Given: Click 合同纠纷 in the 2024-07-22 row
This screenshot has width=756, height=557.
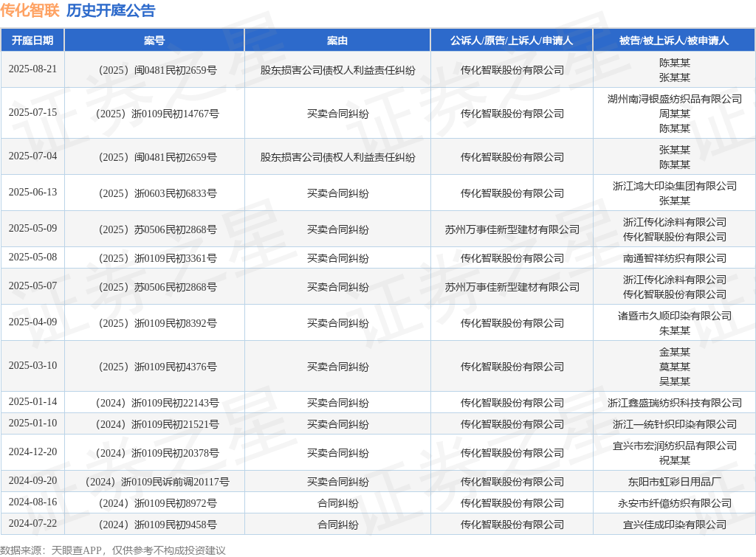Looking at the screenshot, I should (x=337, y=525).
